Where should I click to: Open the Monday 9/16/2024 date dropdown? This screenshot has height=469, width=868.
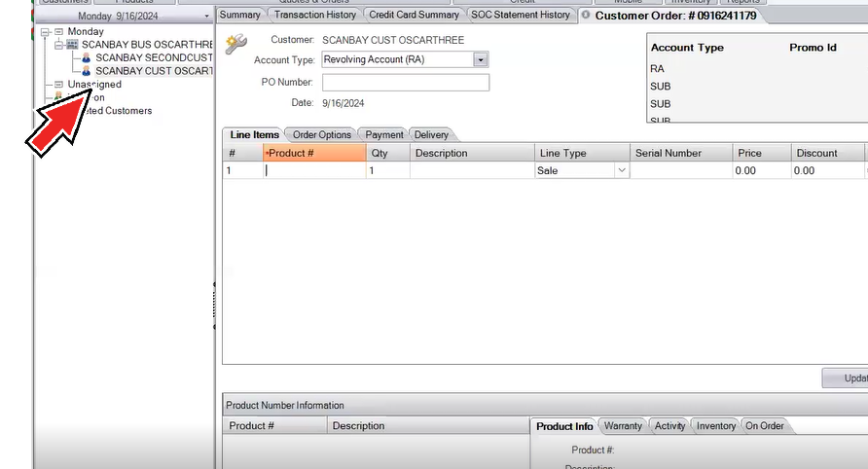pyautogui.click(x=206, y=17)
